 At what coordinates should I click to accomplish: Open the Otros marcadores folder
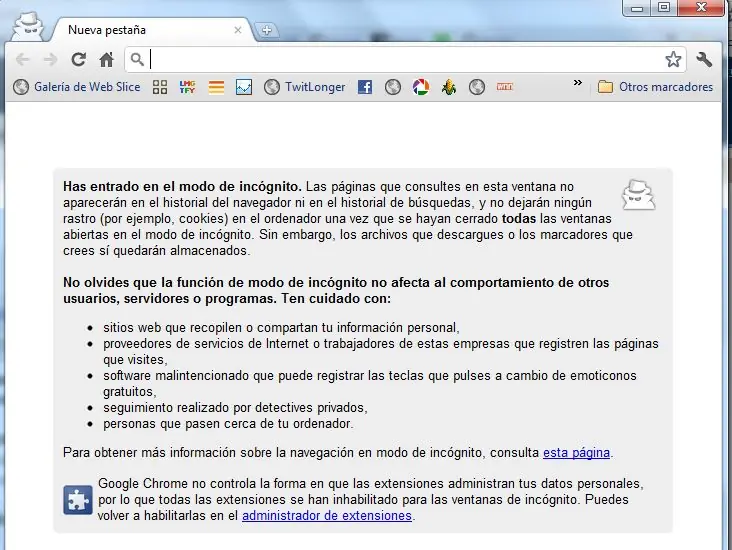(x=655, y=87)
